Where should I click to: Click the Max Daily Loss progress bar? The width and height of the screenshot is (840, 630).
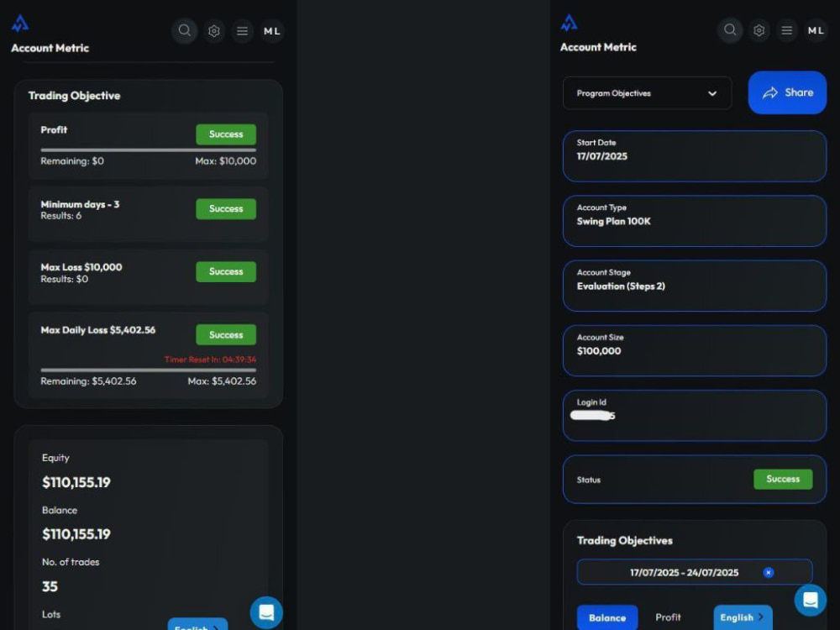(x=149, y=370)
